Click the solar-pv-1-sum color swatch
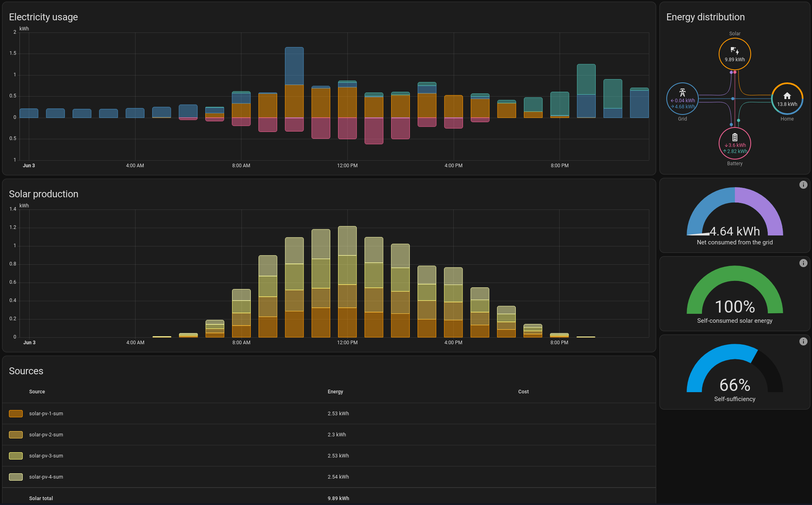The width and height of the screenshot is (812, 505). coord(16,414)
